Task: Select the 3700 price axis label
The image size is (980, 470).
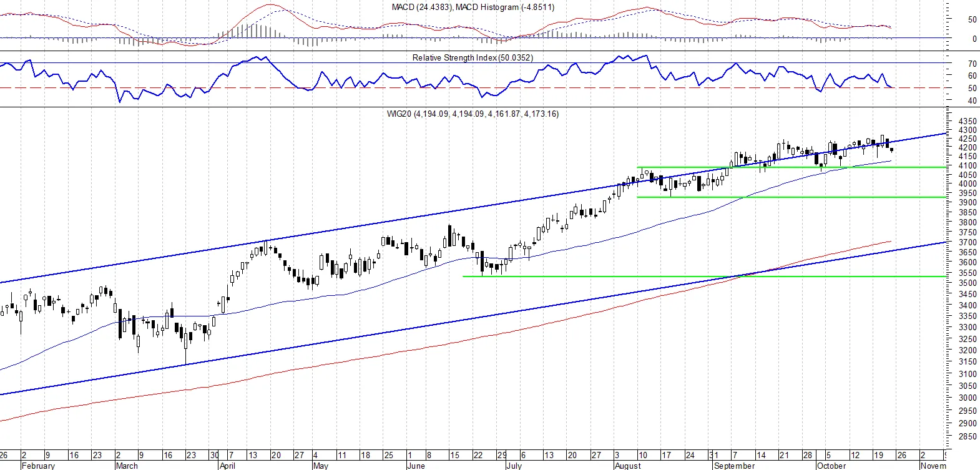Action: 968,242
